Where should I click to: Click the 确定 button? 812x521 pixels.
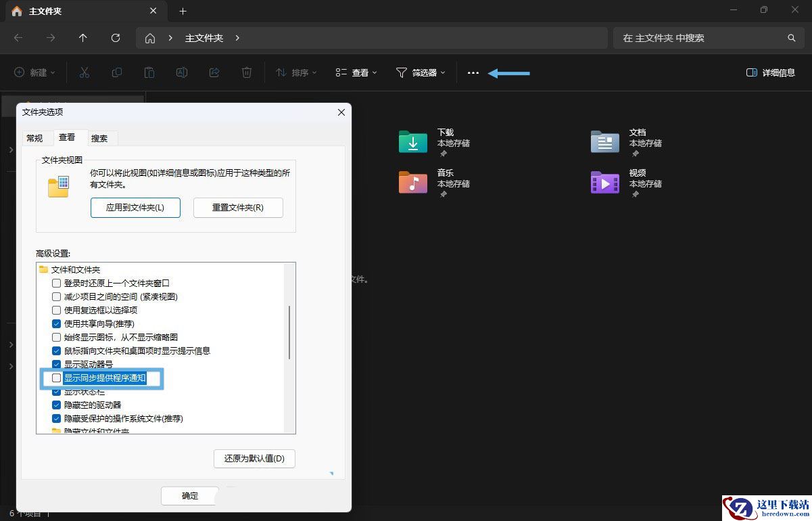click(x=190, y=496)
